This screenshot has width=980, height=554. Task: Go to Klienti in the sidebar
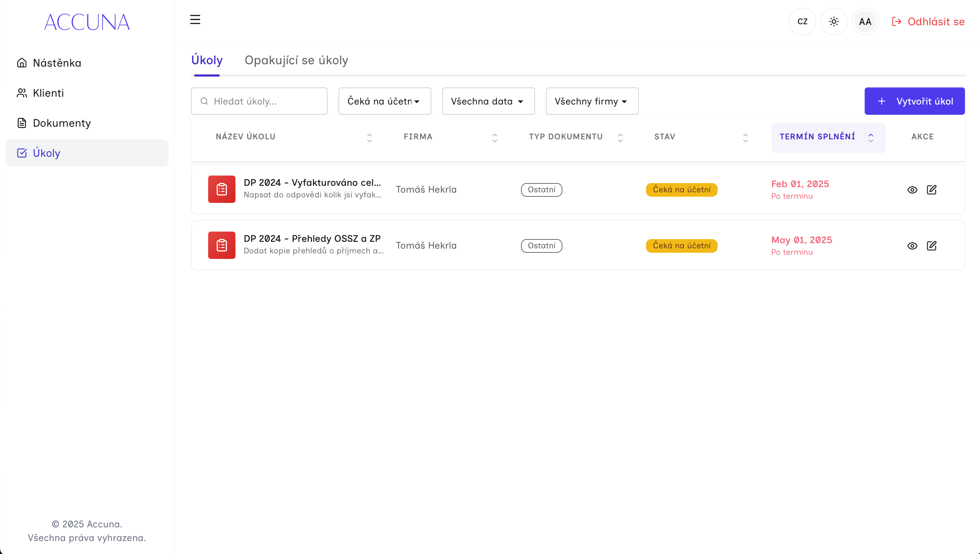click(48, 93)
